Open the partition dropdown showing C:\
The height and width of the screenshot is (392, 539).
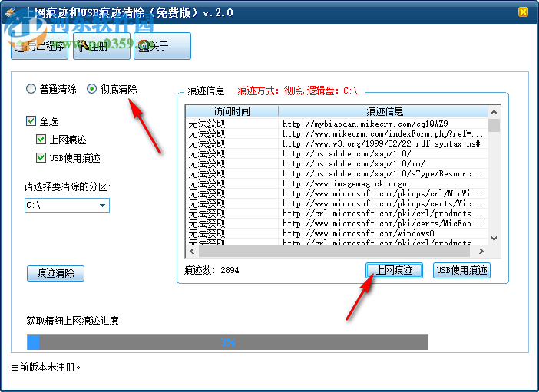tap(67, 206)
